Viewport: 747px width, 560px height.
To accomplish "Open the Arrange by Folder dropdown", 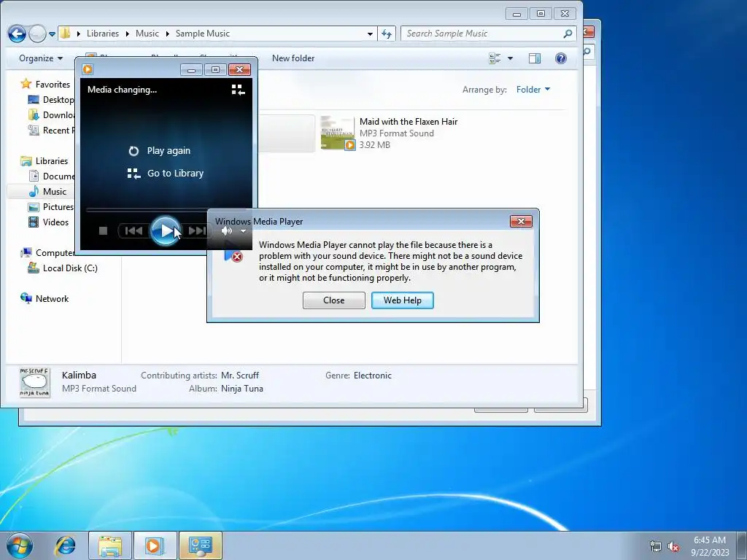I will pos(533,90).
